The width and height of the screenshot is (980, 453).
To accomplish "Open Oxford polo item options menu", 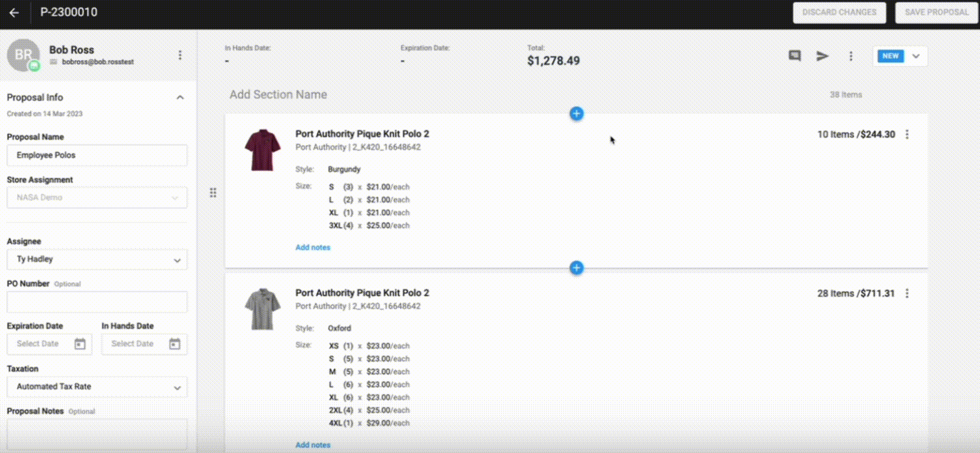I will (907, 293).
